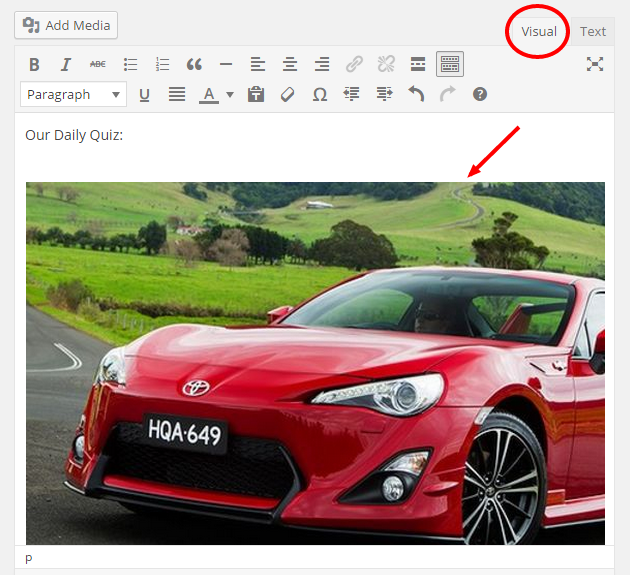Toggle the kitchen sink toolbar
The image size is (630, 575).
tap(450, 64)
